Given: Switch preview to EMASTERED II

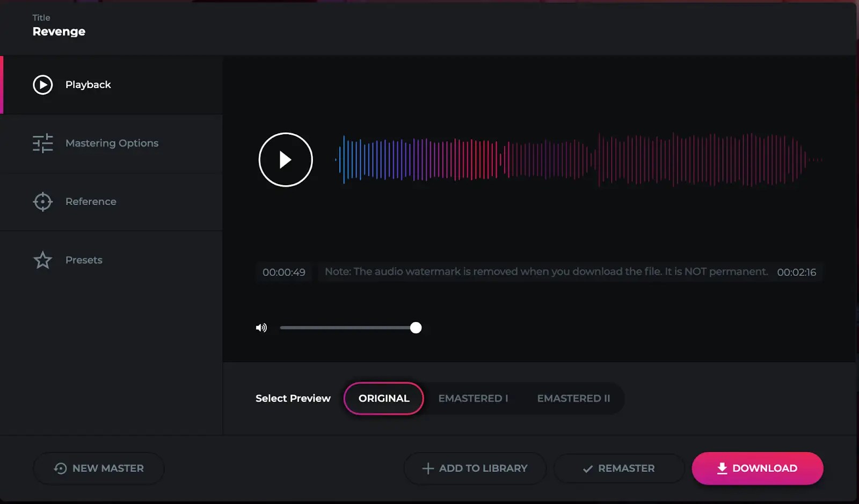Looking at the screenshot, I should [x=573, y=398].
